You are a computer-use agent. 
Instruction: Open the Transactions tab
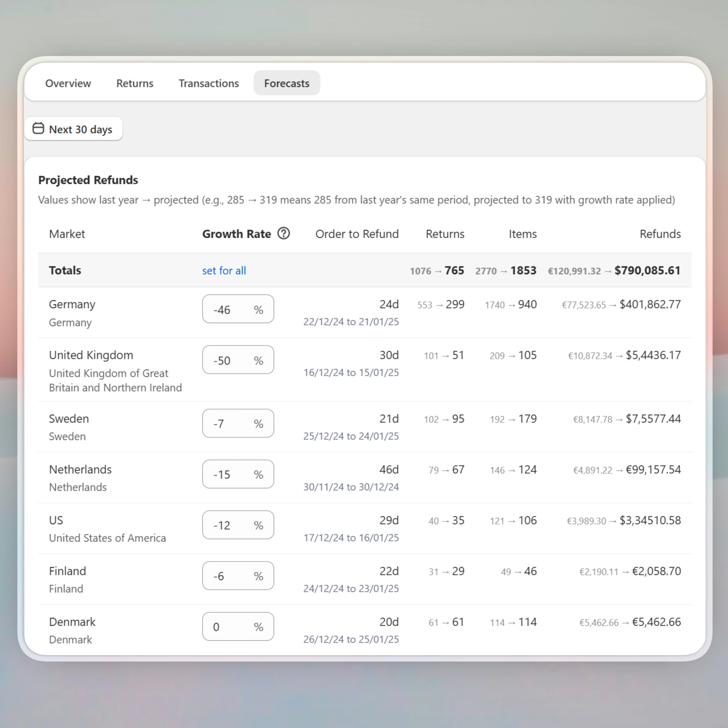[208, 83]
